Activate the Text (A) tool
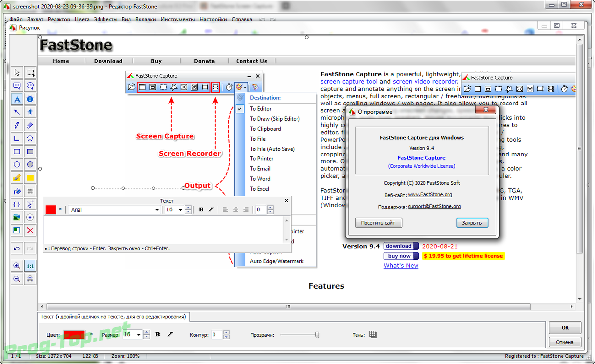The image size is (595, 364). (x=17, y=99)
